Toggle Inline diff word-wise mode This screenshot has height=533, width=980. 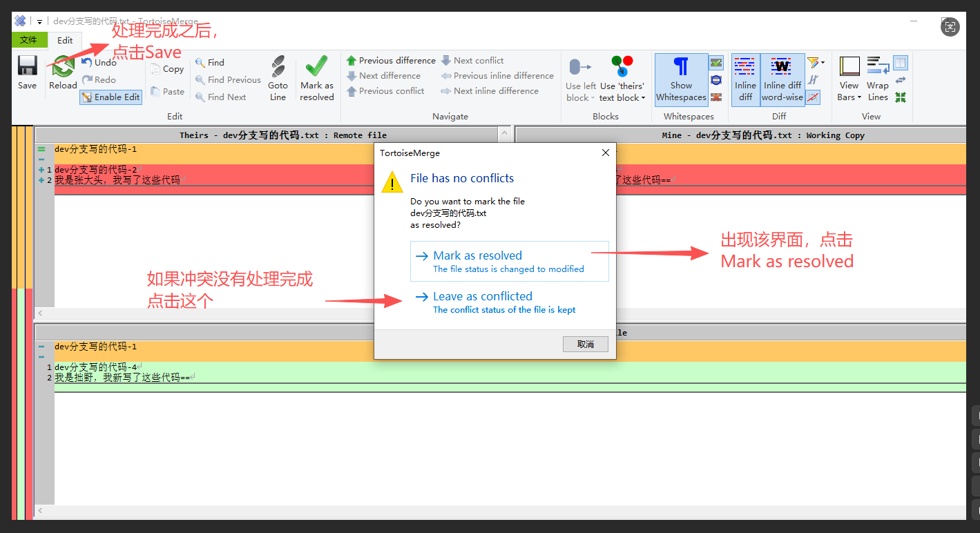pyautogui.click(x=782, y=79)
